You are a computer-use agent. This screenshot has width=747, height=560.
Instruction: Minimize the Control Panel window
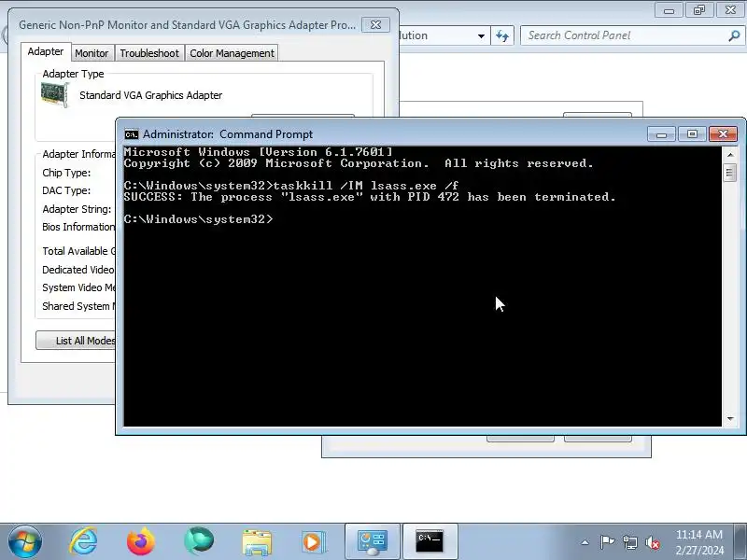click(x=669, y=9)
